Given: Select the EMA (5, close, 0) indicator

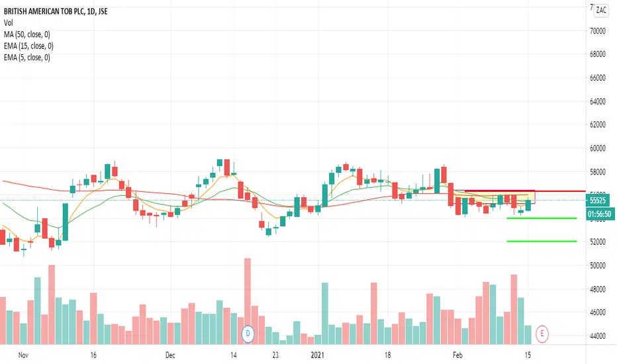Looking at the screenshot, I should (27, 58).
